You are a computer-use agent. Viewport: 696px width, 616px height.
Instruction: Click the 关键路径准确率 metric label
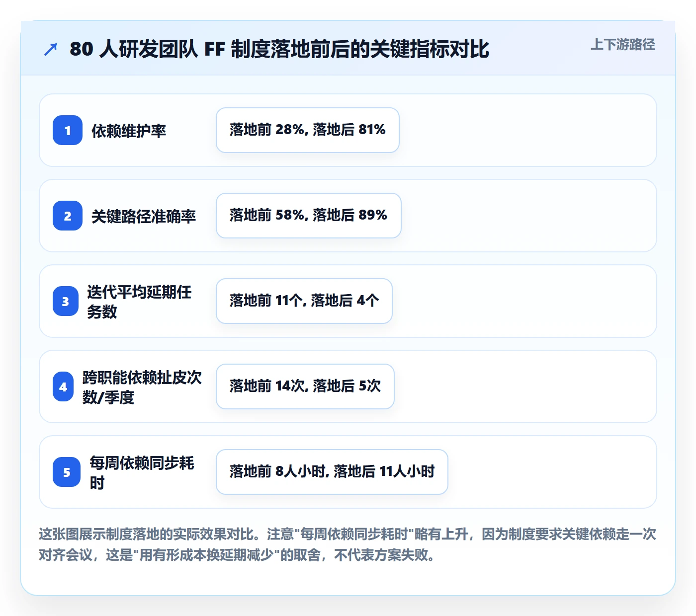coord(144,216)
